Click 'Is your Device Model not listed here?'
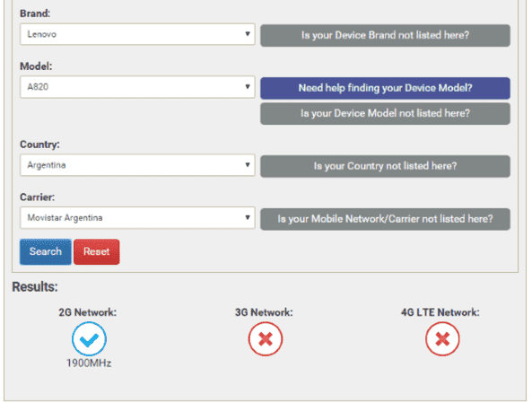 pos(385,113)
